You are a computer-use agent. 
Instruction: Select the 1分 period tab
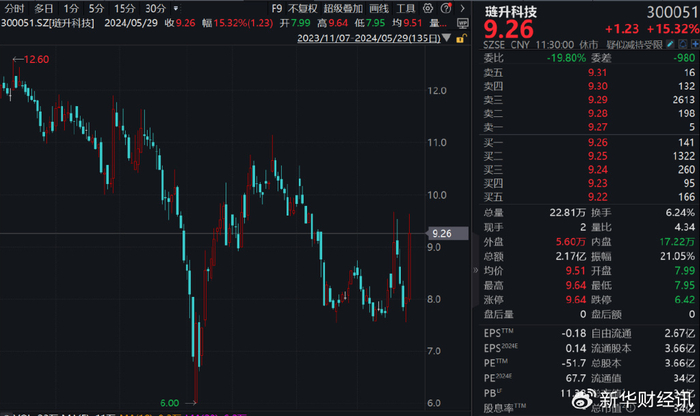click(x=71, y=8)
